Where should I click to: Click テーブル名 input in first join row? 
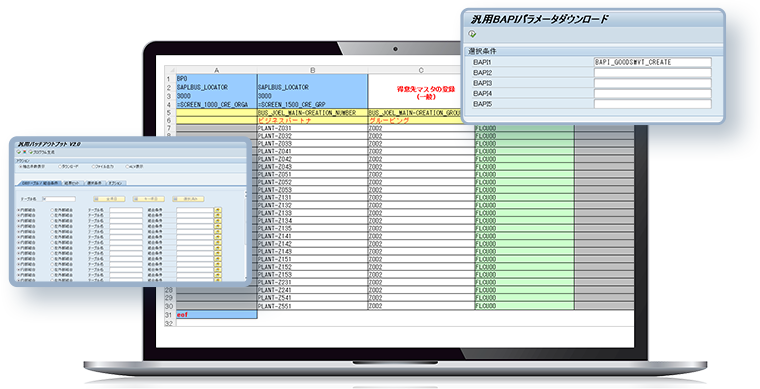126,210
